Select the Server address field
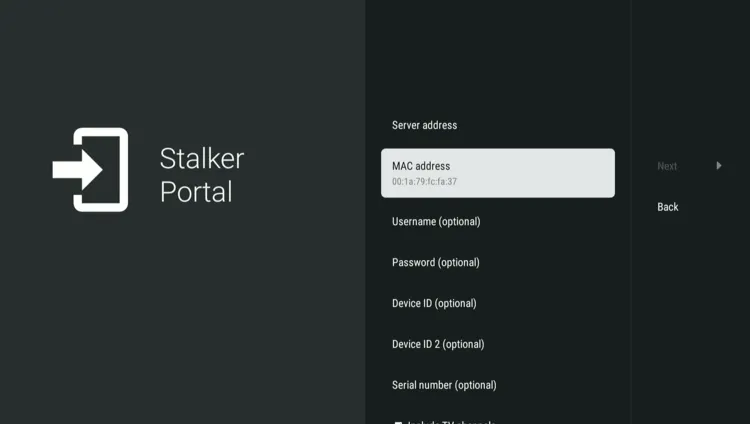 tap(424, 125)
